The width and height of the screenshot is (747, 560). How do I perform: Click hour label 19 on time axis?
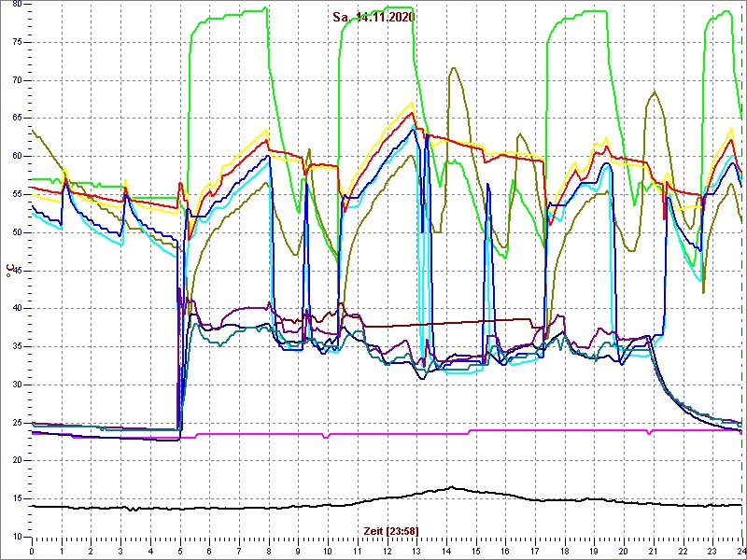tap(594, 551)
